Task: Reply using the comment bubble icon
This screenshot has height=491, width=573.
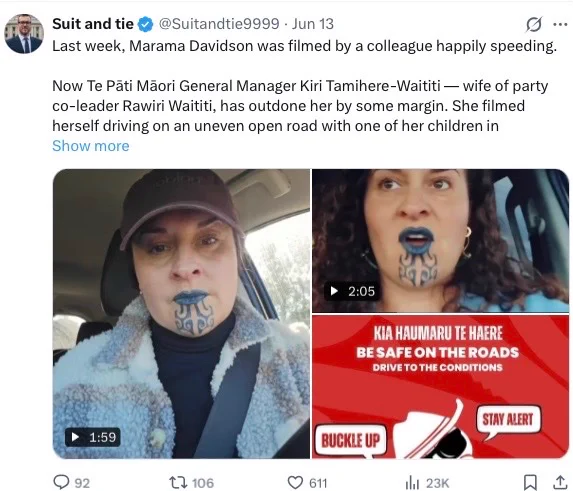Action: 61,482
